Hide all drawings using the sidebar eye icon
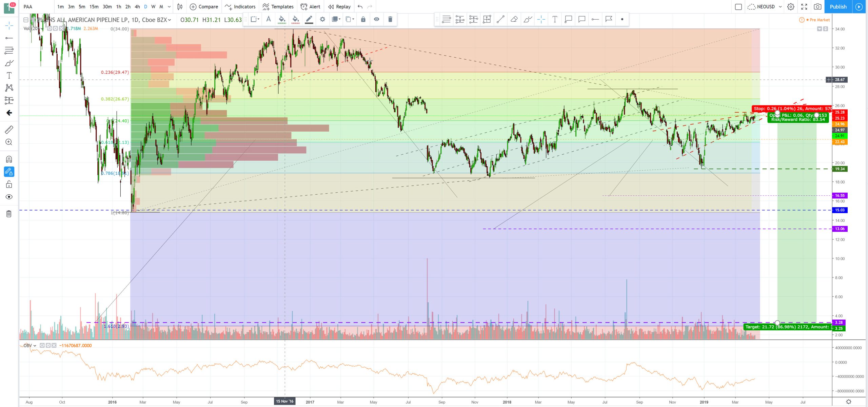The image size is (868, 407). pyautogui.click(x=9, y=197)
